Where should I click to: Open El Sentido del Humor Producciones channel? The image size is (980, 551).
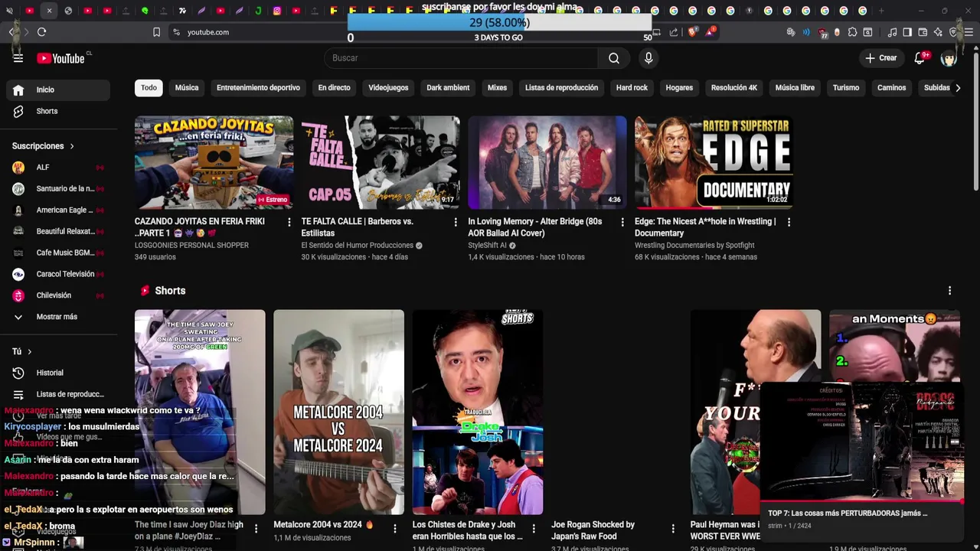[x=357, y=246]
